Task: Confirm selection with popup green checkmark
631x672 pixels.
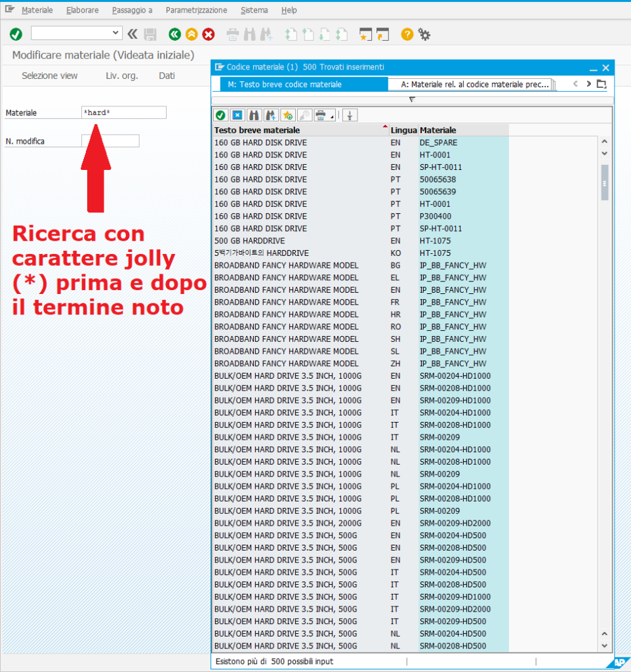Action: (220, 115)
